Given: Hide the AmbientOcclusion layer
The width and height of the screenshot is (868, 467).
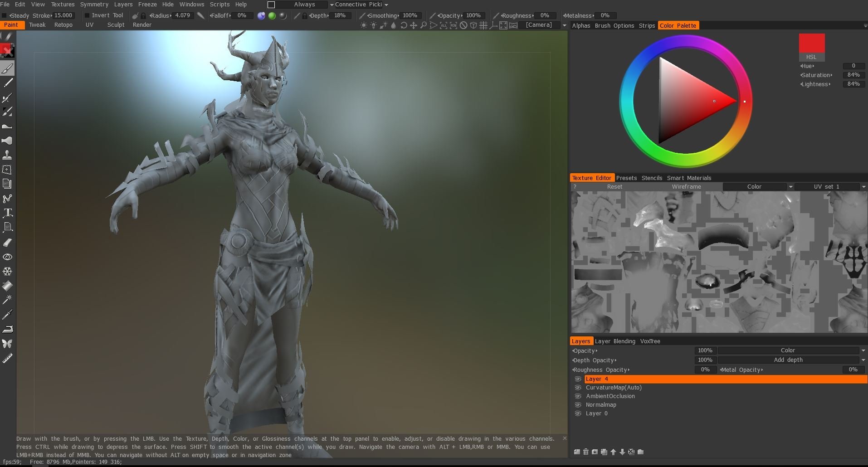Looking at the screenshot, I should coord(578,396).
